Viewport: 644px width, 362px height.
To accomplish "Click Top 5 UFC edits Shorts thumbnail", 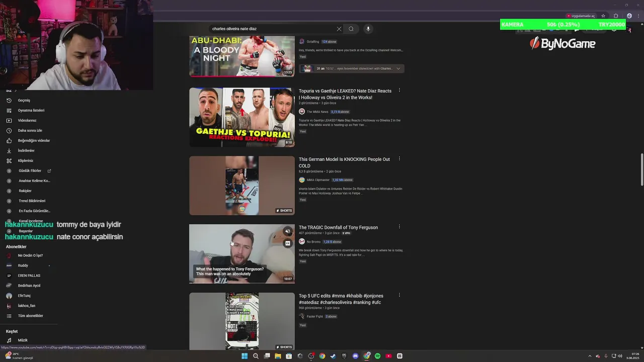I will (242, 321).
